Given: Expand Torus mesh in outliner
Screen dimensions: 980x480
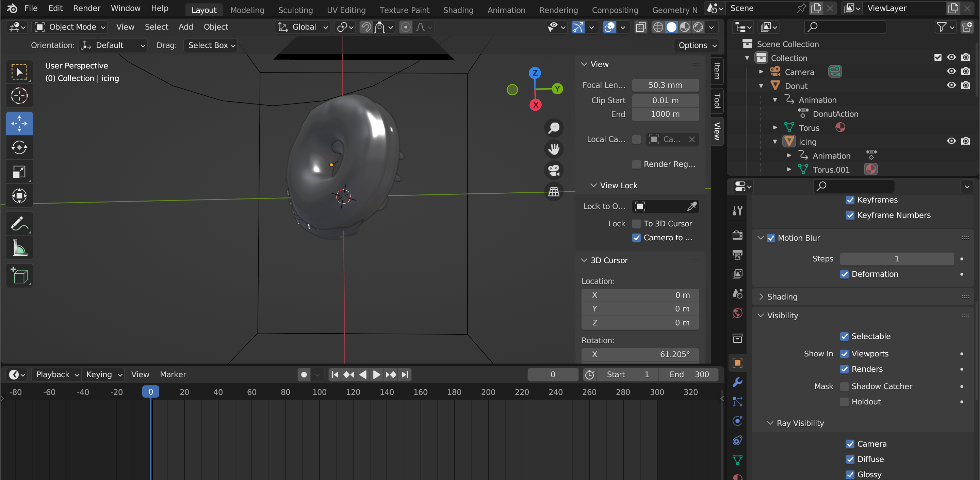Looking at the screenshot, I should tap(775, 128).
